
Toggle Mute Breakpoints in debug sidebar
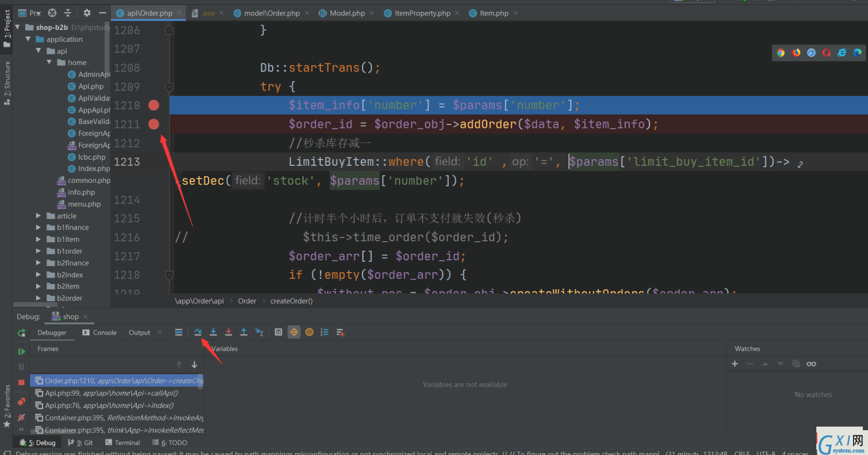click(x=21, y=417)
